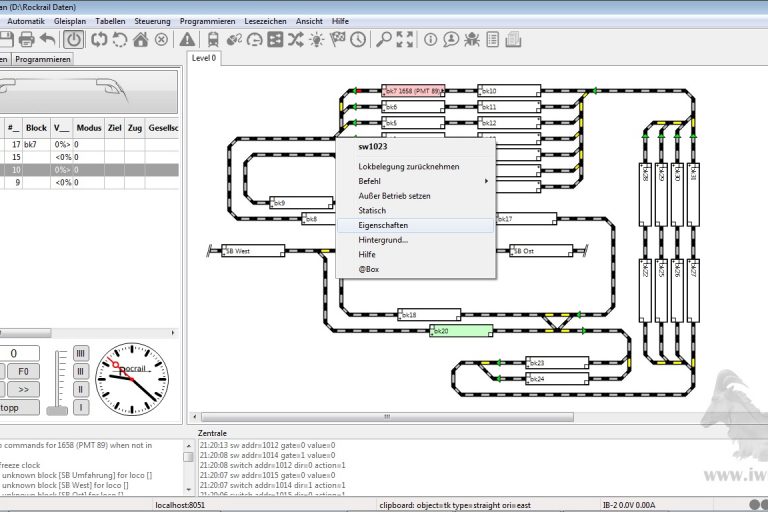Click the locomotive icon in toolbar
768x512 pixels.
(x=213, y=40)
